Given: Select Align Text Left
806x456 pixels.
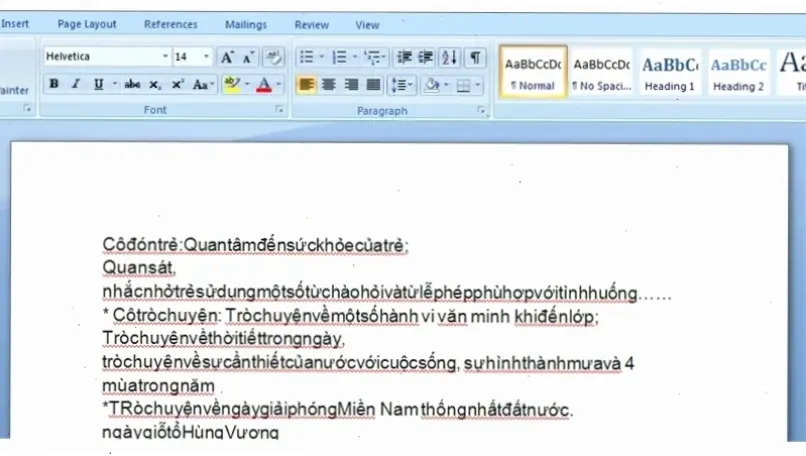Looking at the screenshot, I should [x=306, y=84].
